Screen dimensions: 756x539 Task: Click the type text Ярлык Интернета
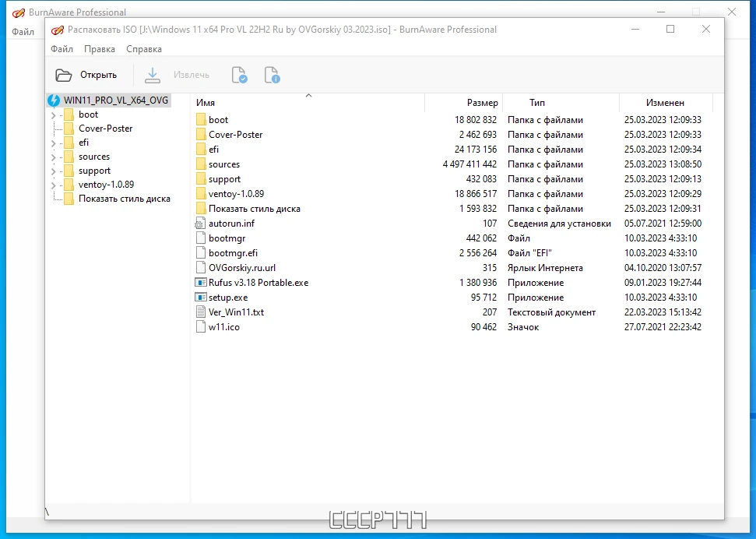click(545, 268)
